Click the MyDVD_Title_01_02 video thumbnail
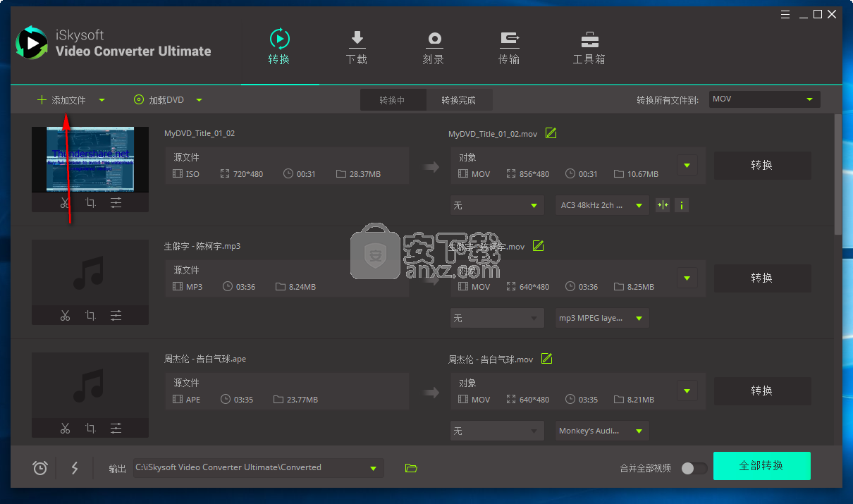The image size is (853, 504). (90, 159)
